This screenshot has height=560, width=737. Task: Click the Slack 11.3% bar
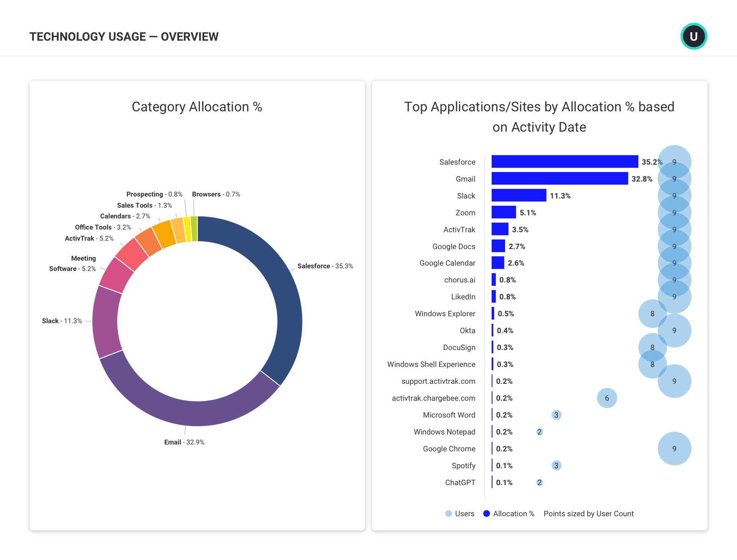pyautogui.click(x=519, y=195)
